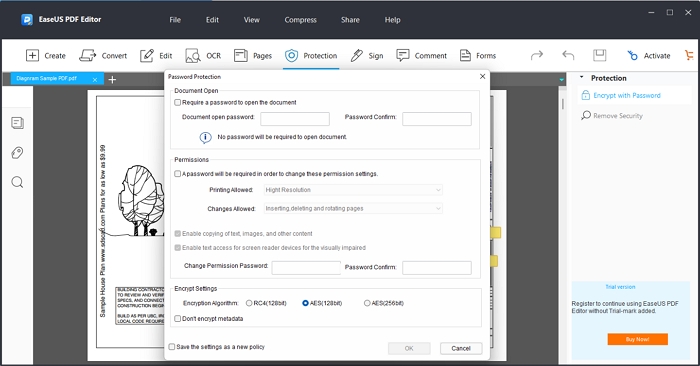Screen dimensions: 700x366
Task: Click Password Confirm field in Document Open
Action: [437, 119]
